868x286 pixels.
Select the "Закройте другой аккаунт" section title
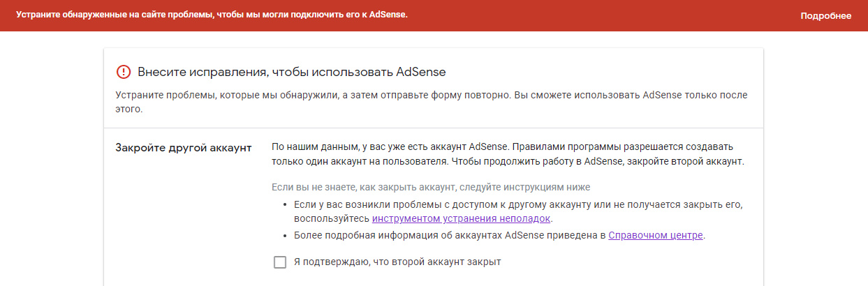tap(183, 147)
